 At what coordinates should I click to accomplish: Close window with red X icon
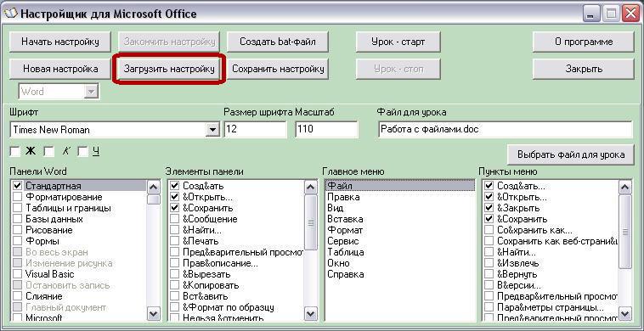[630, 14]
